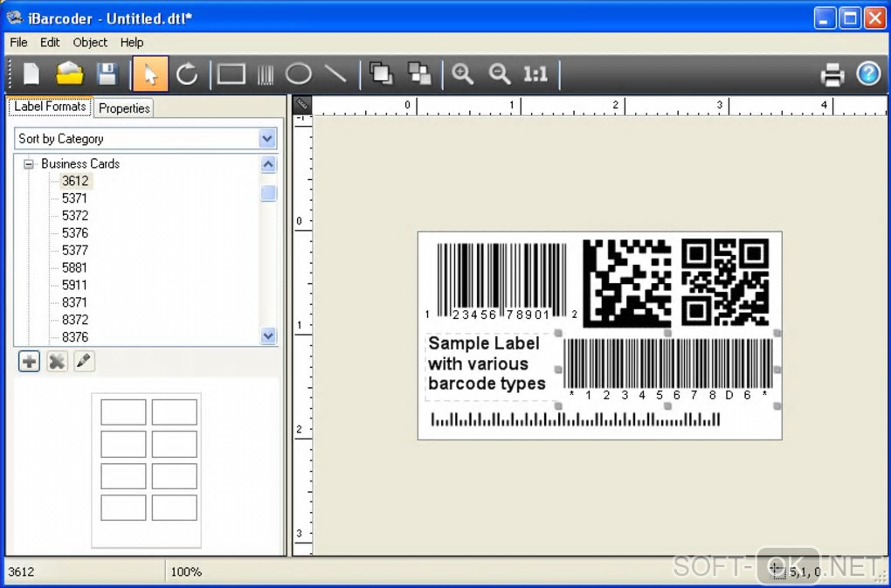Image resolution: width=891 pixels, height=588 pixels.
Task: Select the Rotate tool
Action: click(187, 74)
